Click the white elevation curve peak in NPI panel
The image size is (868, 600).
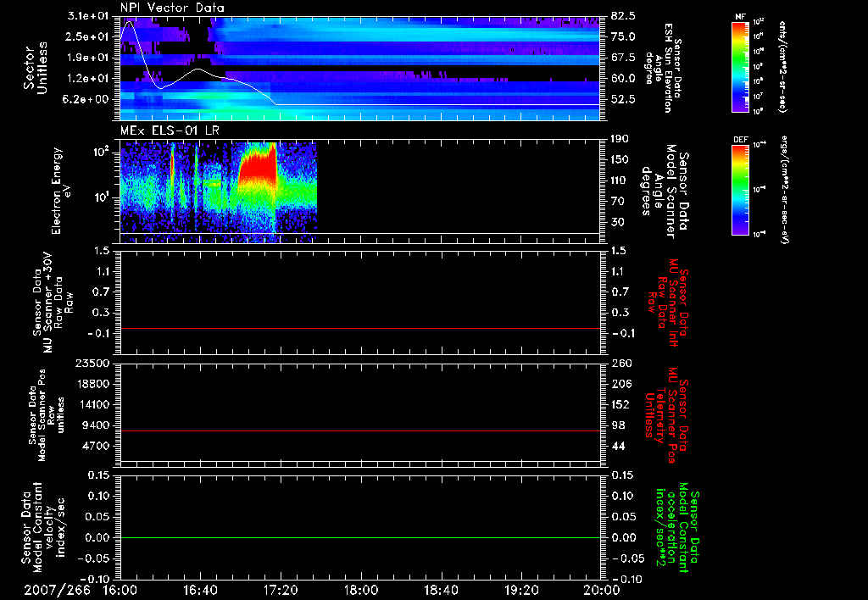(130, 22)
